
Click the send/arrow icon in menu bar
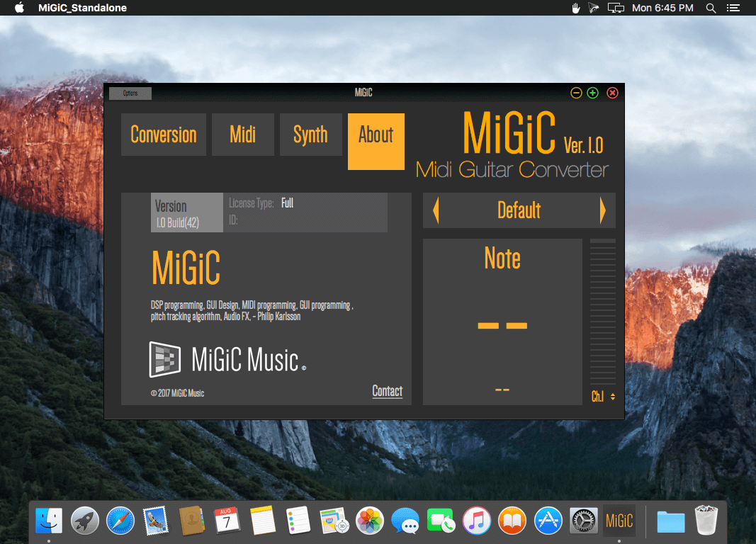click(594, 8)
